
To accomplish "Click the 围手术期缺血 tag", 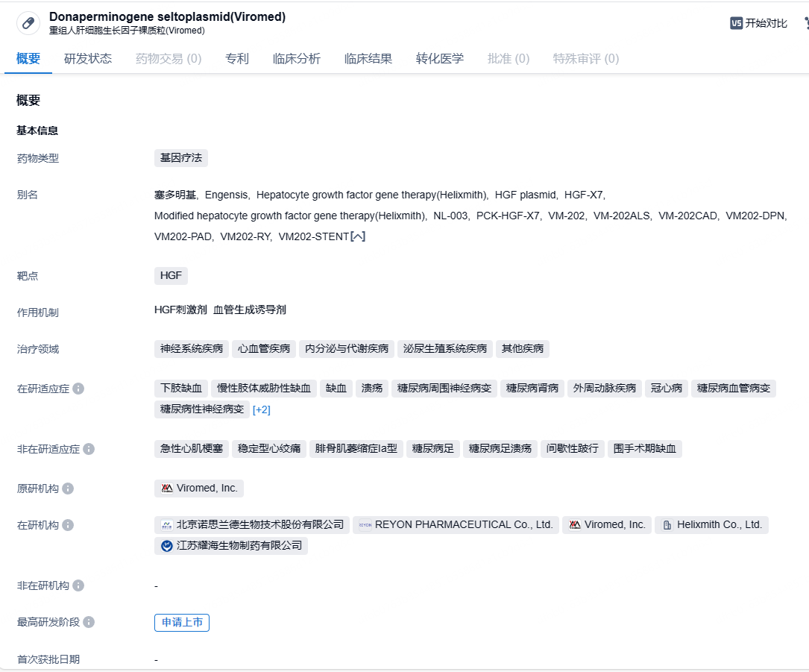I will click(645, 448).
